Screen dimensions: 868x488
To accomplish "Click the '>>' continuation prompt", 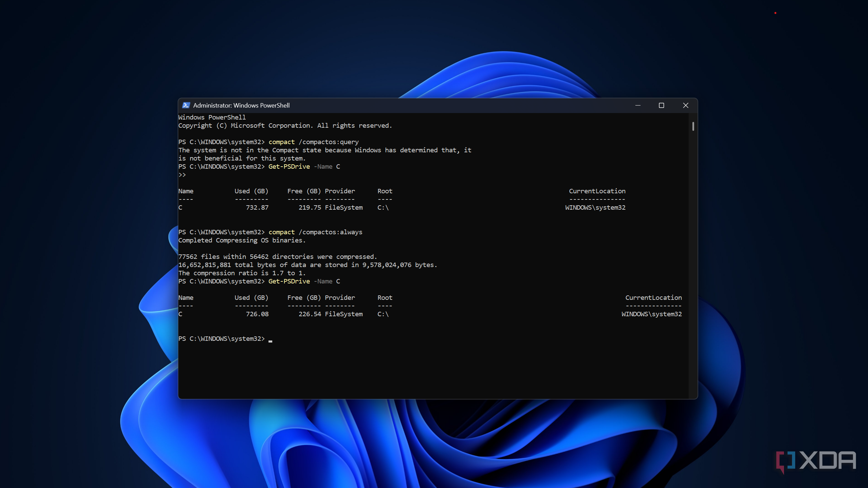I will [182, 175].
